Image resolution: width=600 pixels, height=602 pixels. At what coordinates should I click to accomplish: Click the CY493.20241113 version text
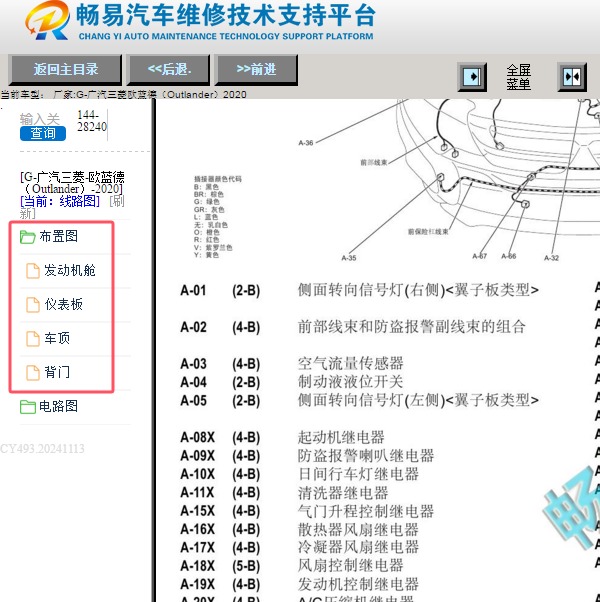(x=42, y=448)
